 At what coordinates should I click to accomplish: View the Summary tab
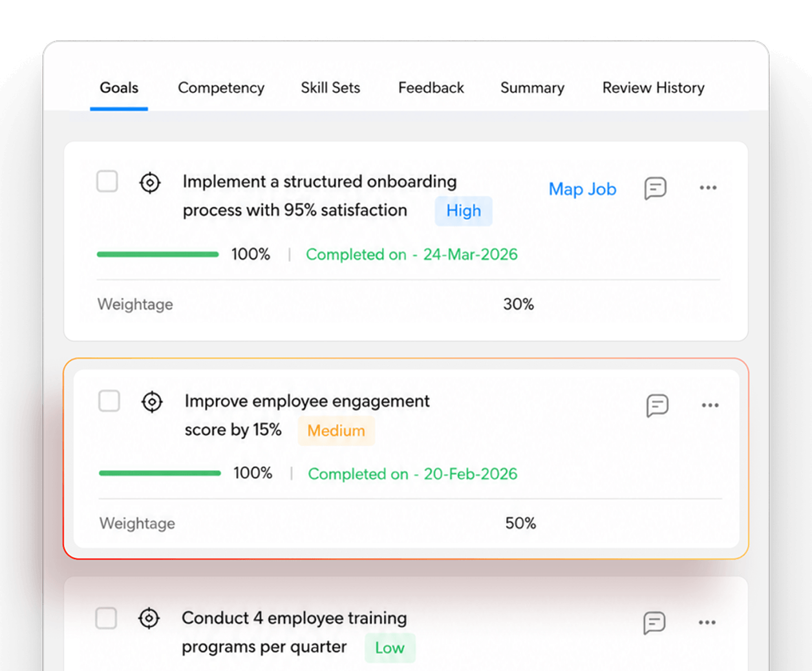click(532, 88)
